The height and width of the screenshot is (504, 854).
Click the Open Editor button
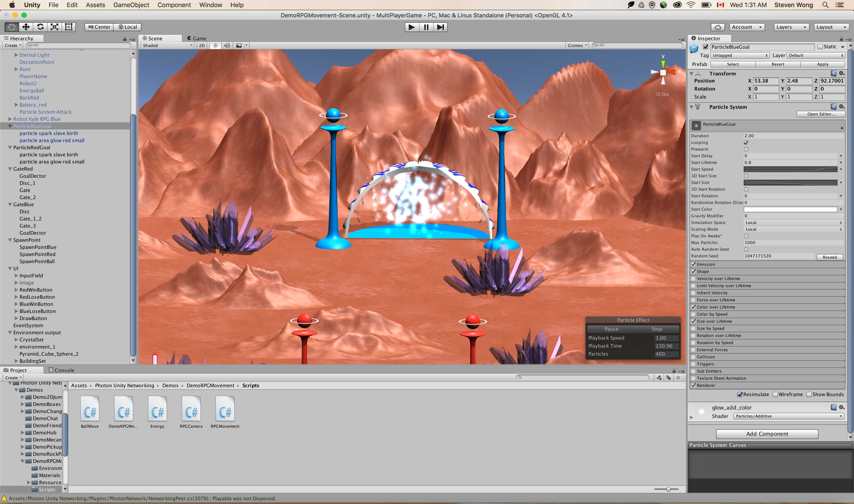(x=821, y=114)
